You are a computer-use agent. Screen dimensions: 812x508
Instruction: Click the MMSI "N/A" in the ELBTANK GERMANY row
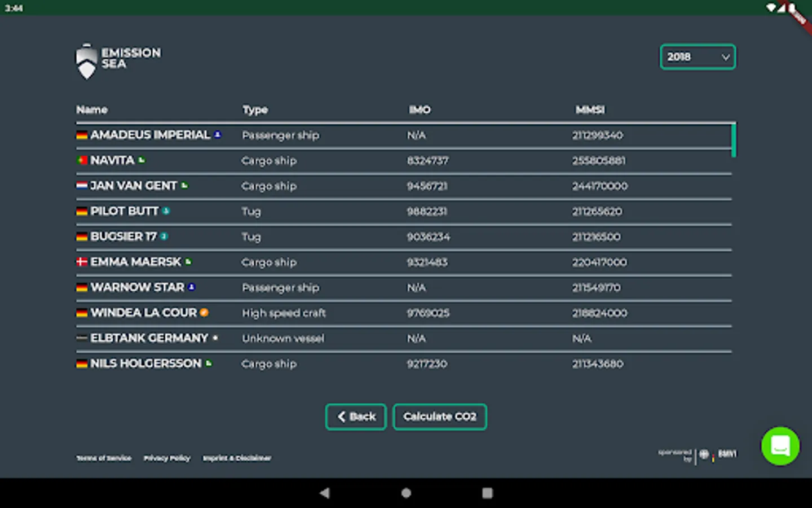[x=582, y=338]
